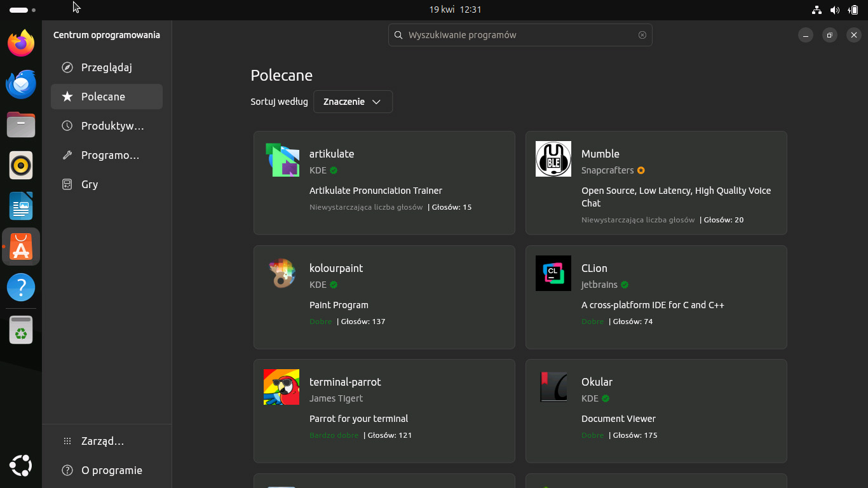Open the clock and date menu
The height and width of the screenshot is (488, 868).
coord(455,10)
